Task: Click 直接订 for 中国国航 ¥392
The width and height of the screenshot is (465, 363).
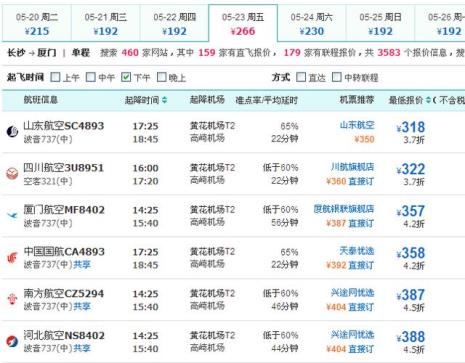Action: (361, 265)
